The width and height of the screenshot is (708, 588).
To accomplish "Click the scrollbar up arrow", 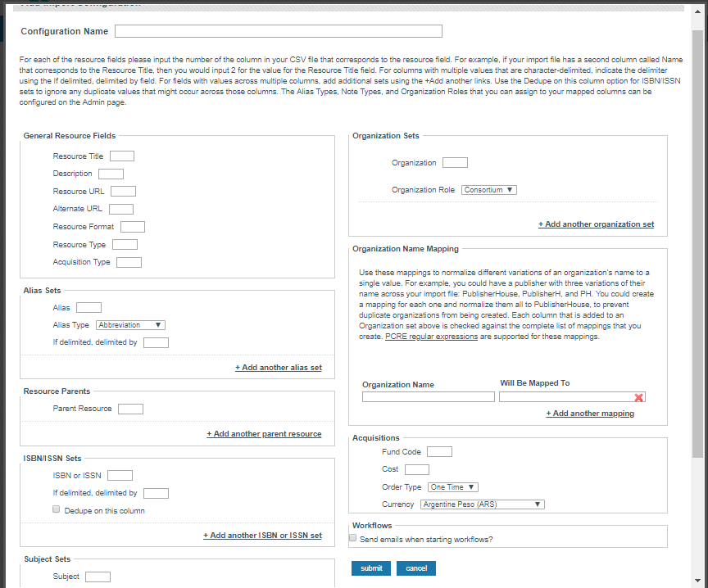I will [697, 11].
